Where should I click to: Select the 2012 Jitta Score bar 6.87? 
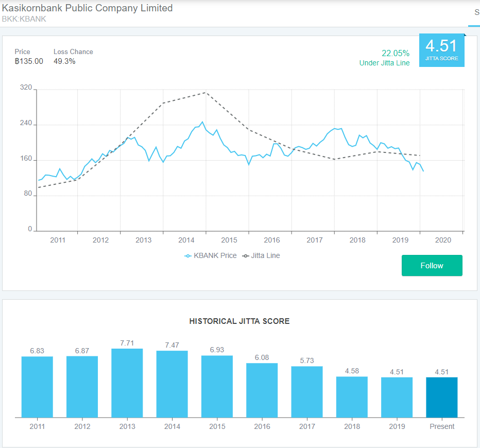click(82, 387)
